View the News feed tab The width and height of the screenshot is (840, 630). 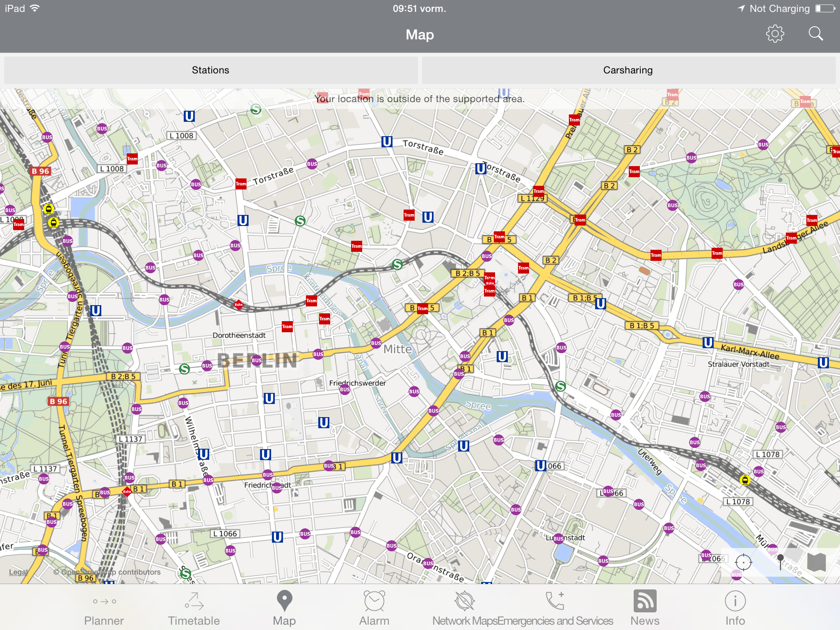point(645,609)
